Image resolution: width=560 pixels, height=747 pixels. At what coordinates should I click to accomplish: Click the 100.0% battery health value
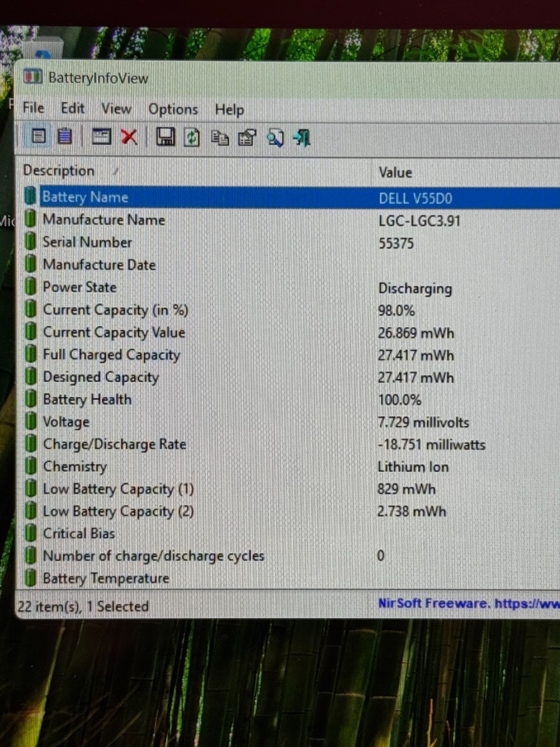399,400
